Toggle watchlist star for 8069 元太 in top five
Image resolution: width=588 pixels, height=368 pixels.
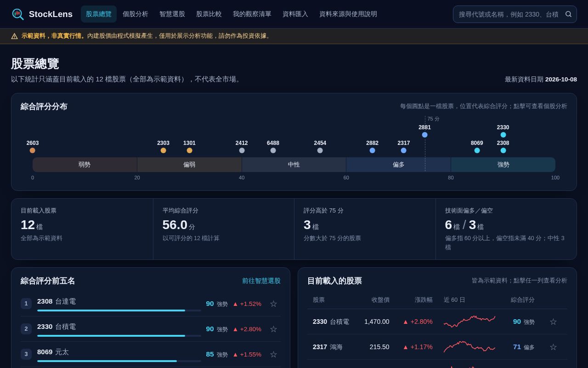[x=273, y=354]
